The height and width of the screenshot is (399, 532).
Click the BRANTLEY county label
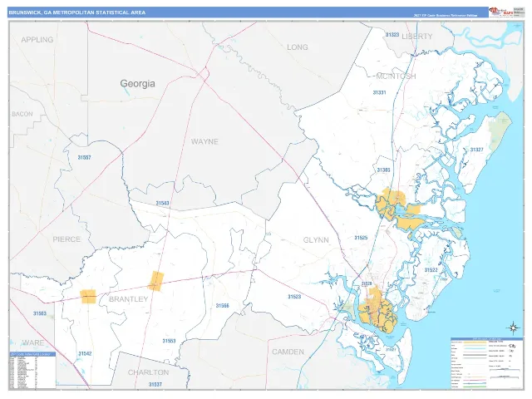pyautogui.click(x=129, y=299)
